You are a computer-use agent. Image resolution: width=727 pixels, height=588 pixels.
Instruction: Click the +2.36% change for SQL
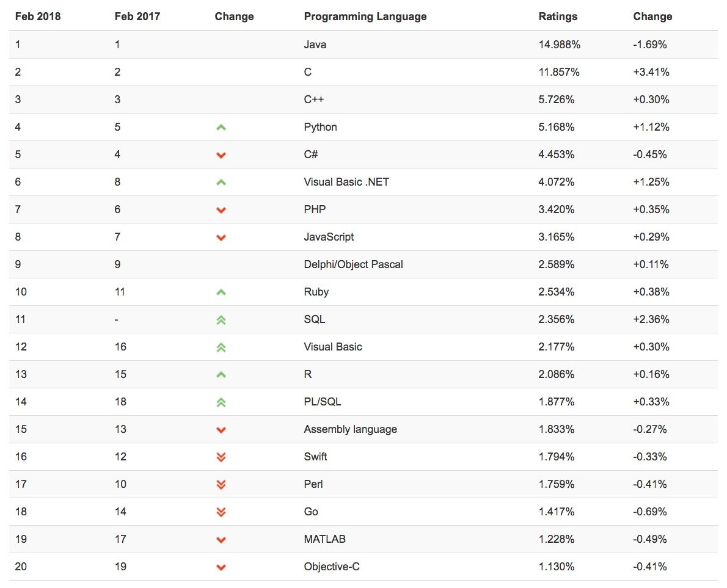click(651, 319)
